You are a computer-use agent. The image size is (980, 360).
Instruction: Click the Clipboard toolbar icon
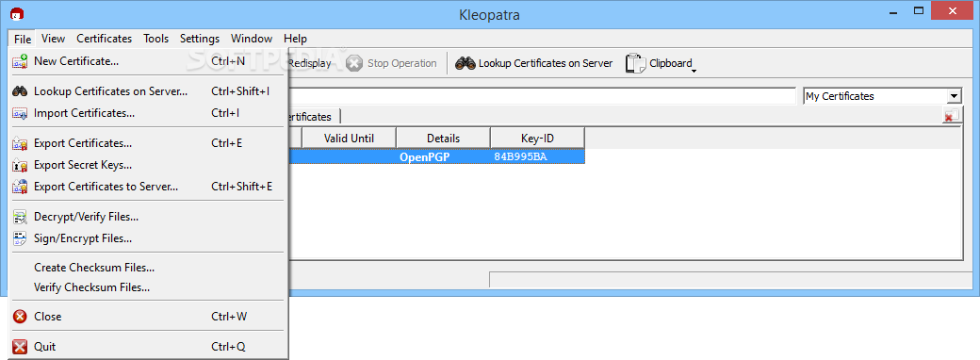[635, 63]
